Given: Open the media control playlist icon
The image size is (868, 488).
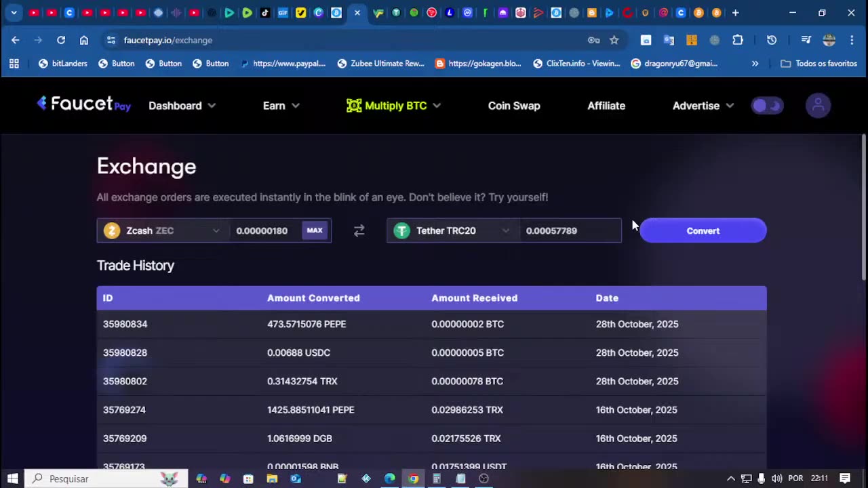Looking at the screenshot, I should click(806, 40).
